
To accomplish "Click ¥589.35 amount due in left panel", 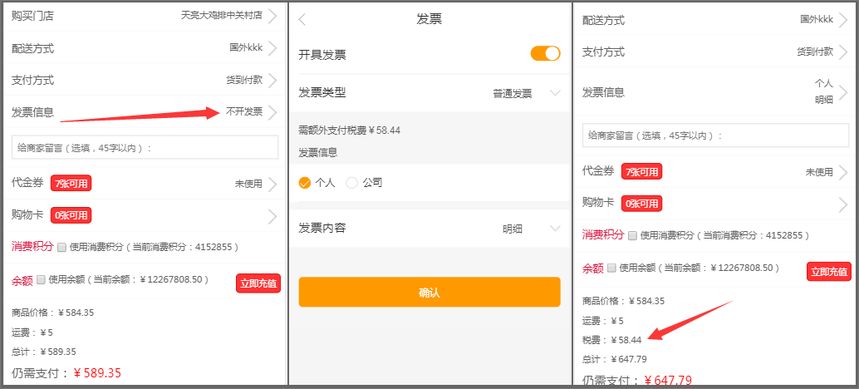I will click(97, 373).
